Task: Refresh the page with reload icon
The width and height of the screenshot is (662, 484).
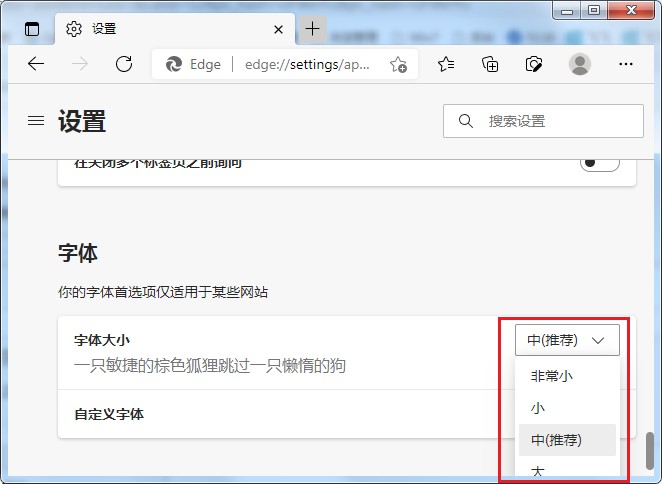Action: (x=124, y=64)
